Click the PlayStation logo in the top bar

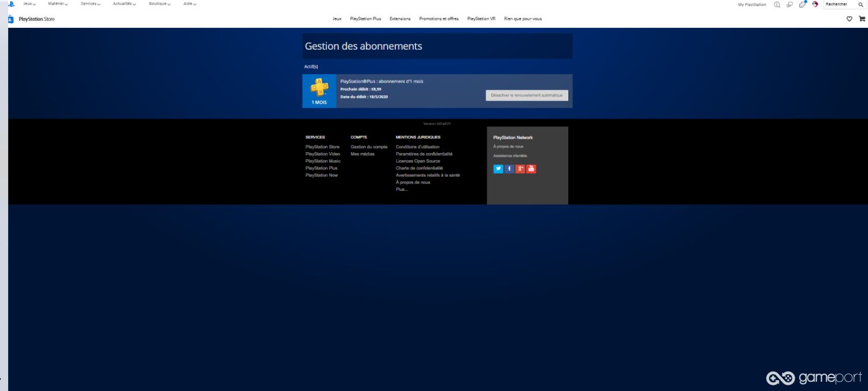(x=11, y=4)
